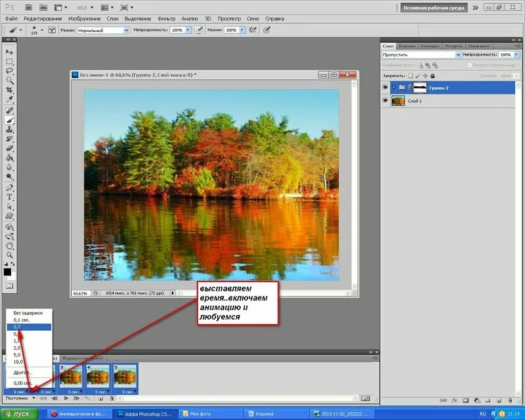This screenshot has height=420, width=525.
Task: Select the Rectangular Marquee tool
Action: tap(9, 62)
